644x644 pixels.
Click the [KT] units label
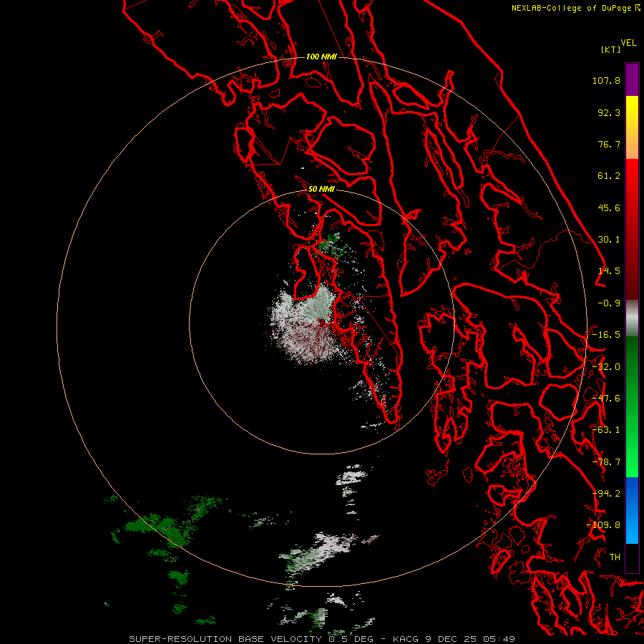click(611, 49)
